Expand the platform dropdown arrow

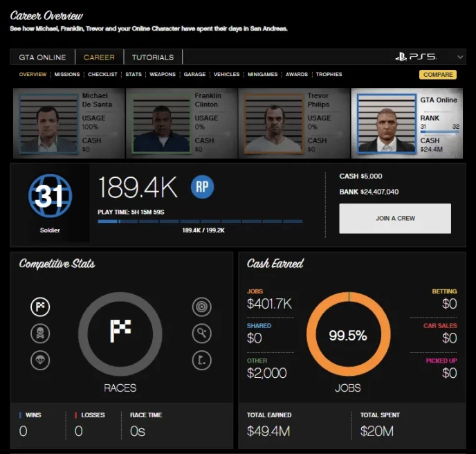[460, 57]
